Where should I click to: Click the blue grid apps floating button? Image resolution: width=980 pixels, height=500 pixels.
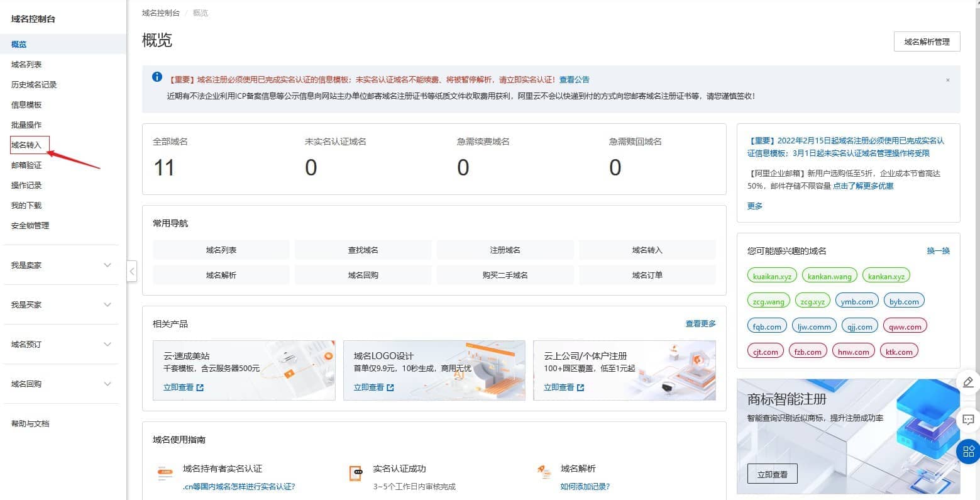point(968,451)
